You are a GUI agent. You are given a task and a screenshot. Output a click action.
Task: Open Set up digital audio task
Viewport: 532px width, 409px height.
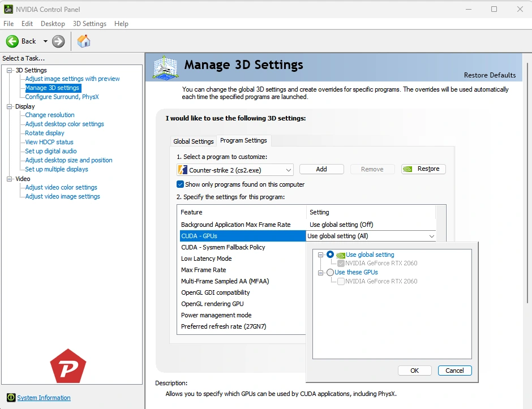(51, 151)
